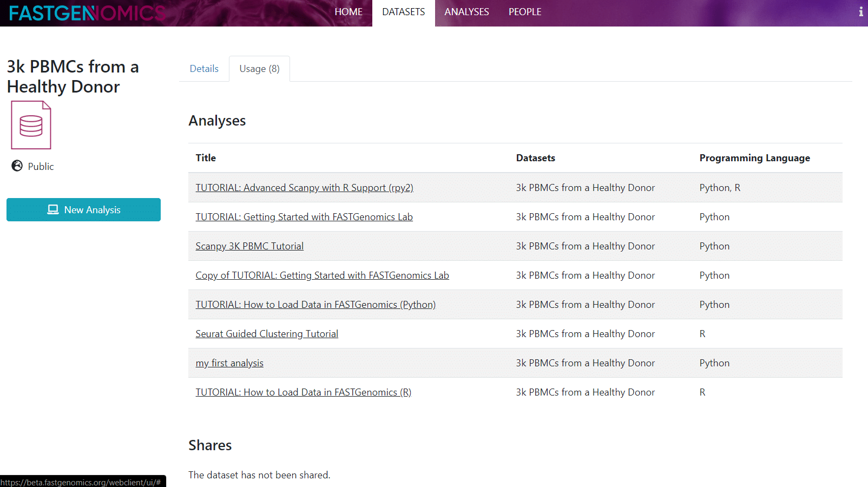Click the R cell in Seurat row
Screen dimensions: 868x487
(x=702, y=334)
